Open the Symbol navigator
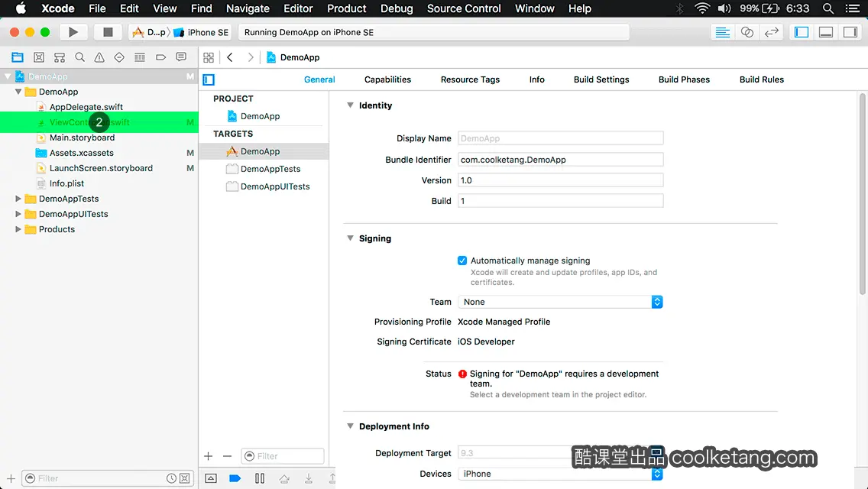 click(60, 57)
